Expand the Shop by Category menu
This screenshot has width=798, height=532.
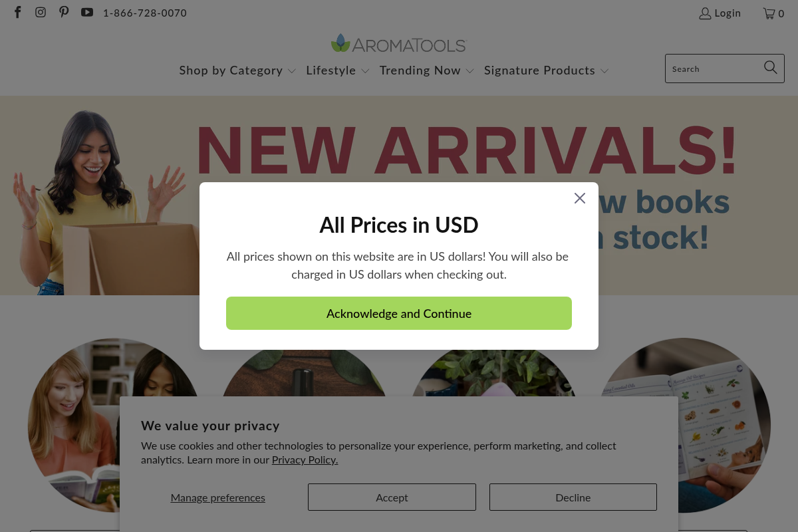pos(237,70)
